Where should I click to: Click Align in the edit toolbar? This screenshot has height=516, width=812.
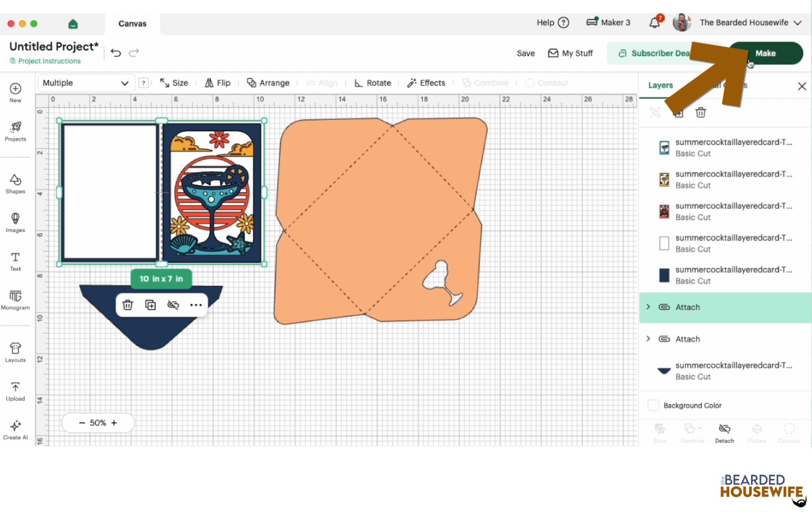click(x=322, y=83)
